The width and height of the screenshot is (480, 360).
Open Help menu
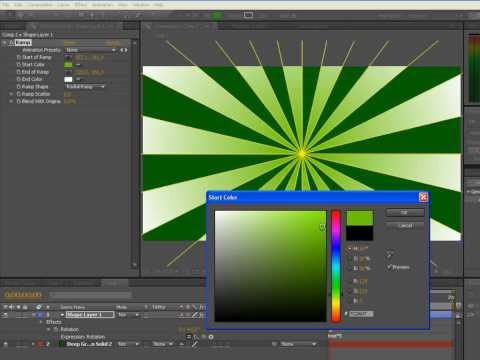pos(159,5)
